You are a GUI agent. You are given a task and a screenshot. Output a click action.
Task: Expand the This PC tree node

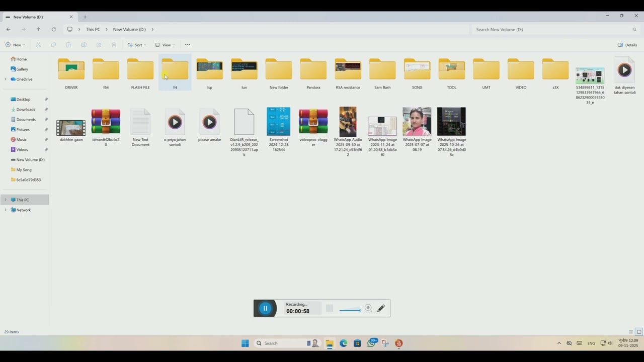click(x=6, y=200)
